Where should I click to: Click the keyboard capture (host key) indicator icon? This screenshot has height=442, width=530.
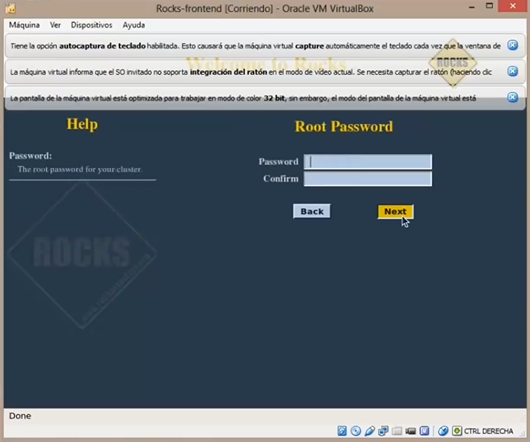click(x=457, y=431)
